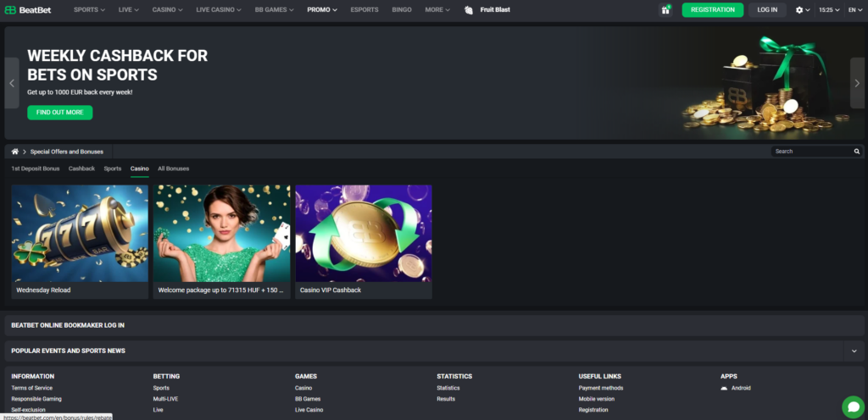Open the 15:25 time zone dropdown
868x420 pixels.
tap(829, 10)
